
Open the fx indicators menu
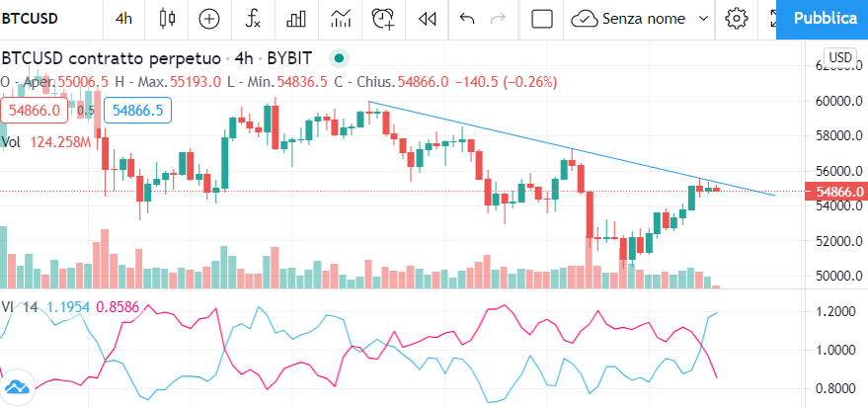pyautogui.click(x=253, y=19)
